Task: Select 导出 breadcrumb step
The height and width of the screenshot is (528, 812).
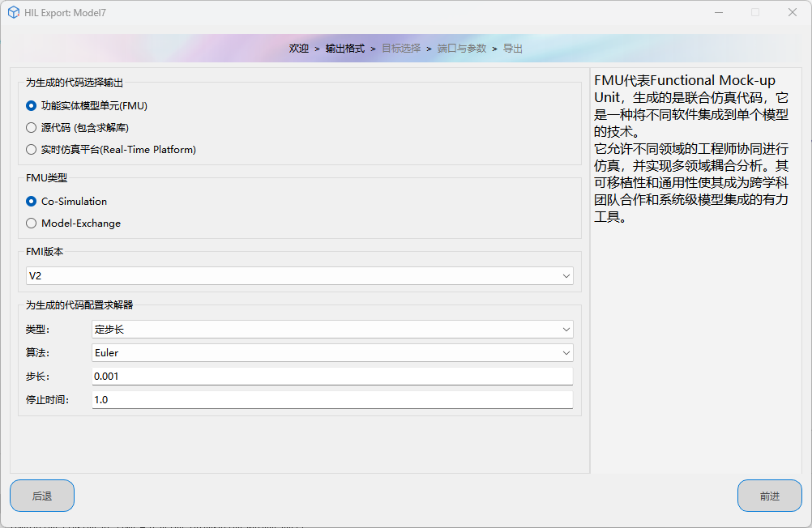Action: (x=513, y=49)
